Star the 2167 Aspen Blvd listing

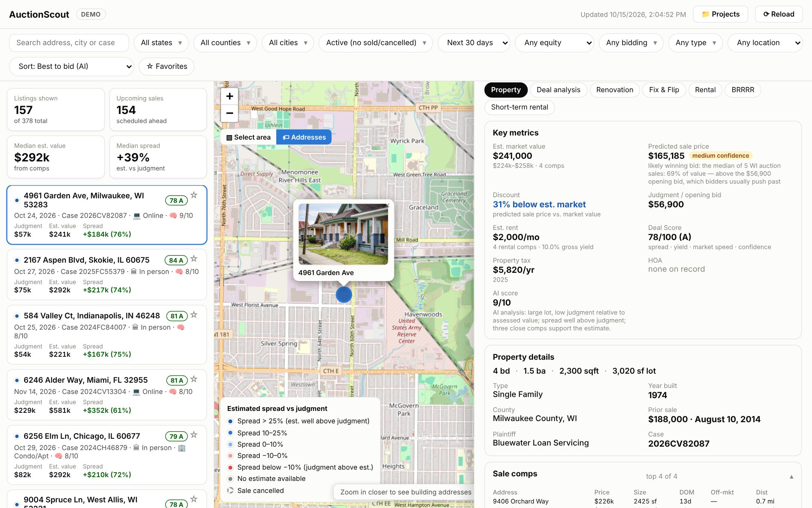pos(194,259)
